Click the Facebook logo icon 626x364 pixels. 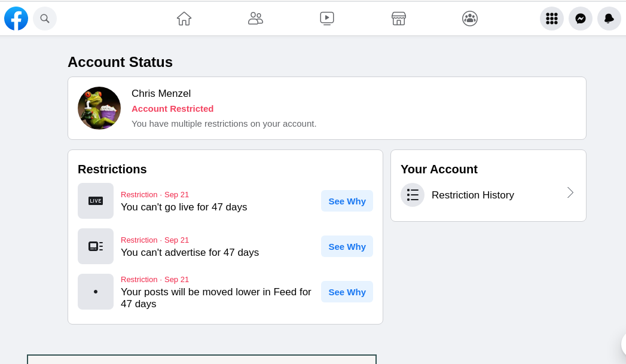[x=16, y=19]
